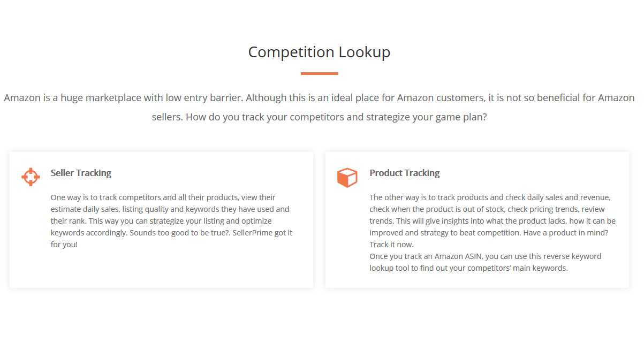The image size is (644, 343).
Task: Follow the "Track it now." text
Action: click(391, 245)
